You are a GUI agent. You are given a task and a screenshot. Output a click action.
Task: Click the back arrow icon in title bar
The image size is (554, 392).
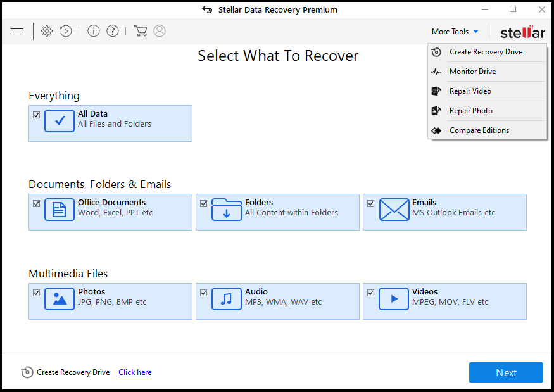click(x=206, y=9)
